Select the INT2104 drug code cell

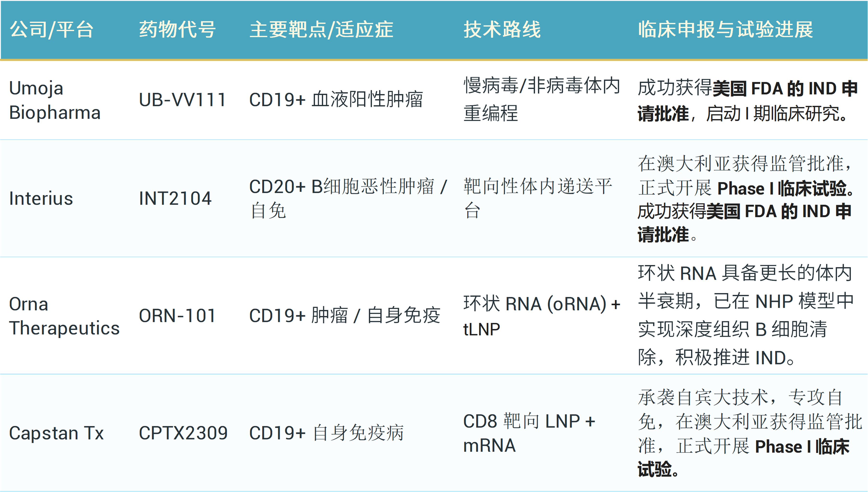point(175,198)
